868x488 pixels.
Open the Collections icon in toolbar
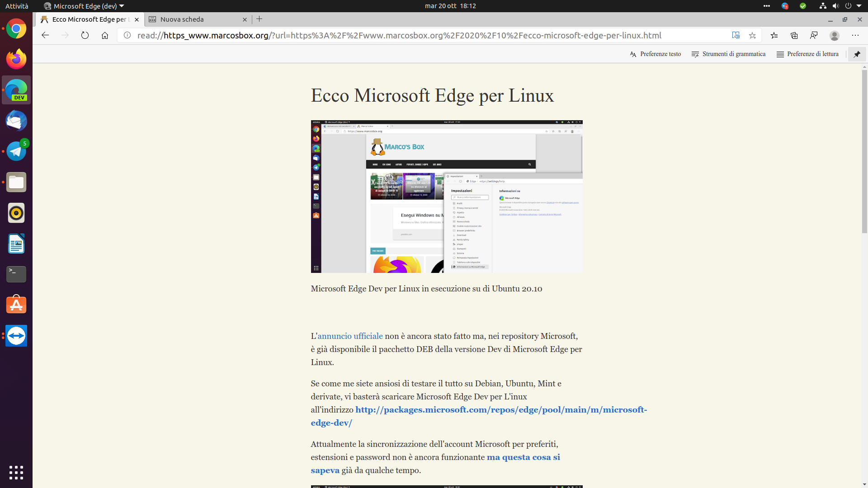(794, 35)
